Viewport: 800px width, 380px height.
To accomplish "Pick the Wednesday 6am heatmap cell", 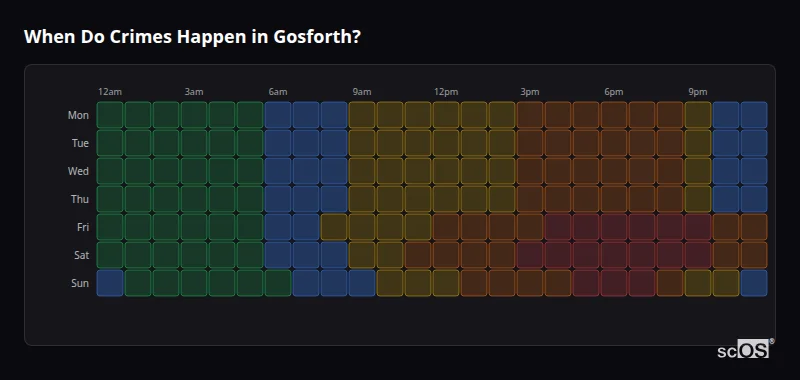I will (x=278, y=171).
